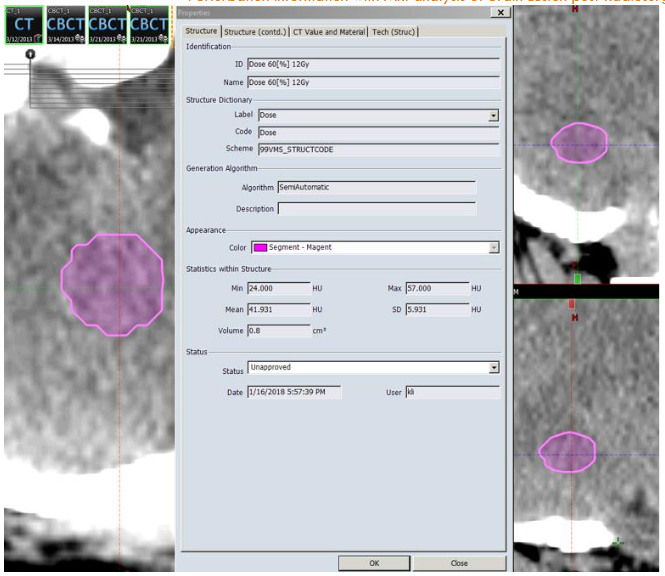Viewport: 665px width, 576px height.
Task: Click the Mean value 41.931 field
Action: pyautogui.click(x=279, y=310)
